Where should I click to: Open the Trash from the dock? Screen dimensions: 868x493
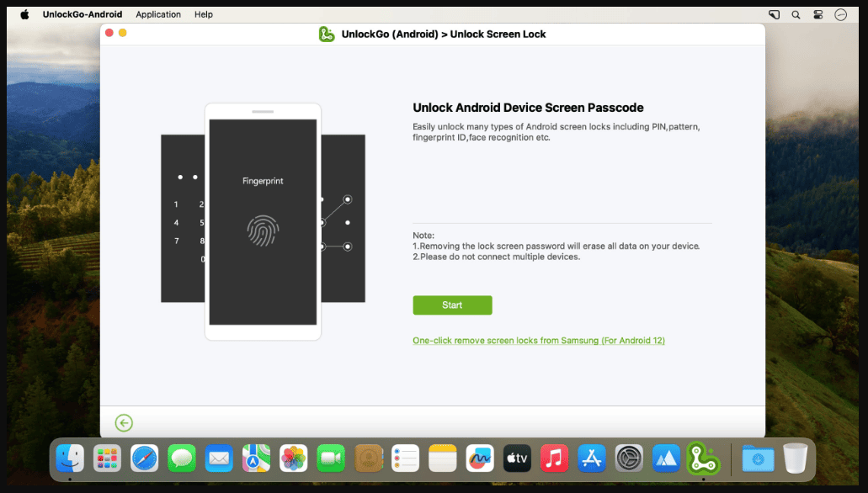pyautogui.click(x=796, y=459)
